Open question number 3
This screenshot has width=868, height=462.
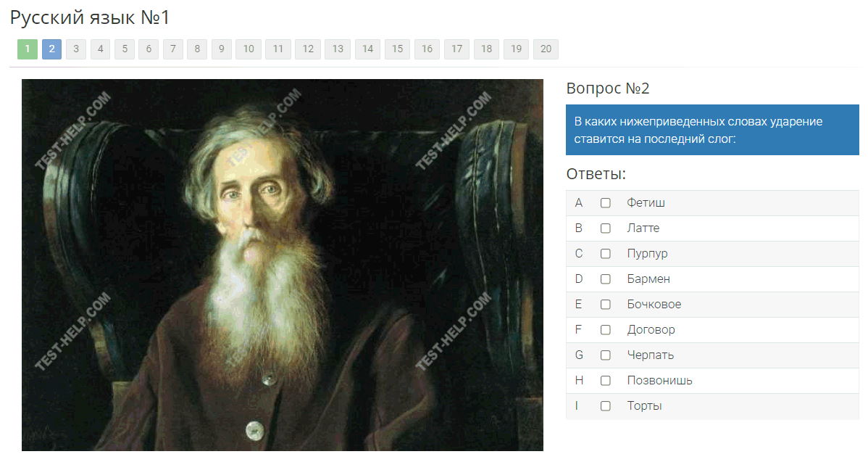[76, 49]
